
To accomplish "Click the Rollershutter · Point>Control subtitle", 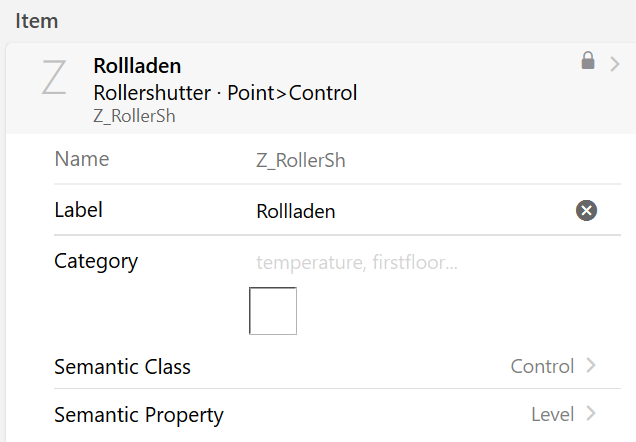I will click(225, 93).
